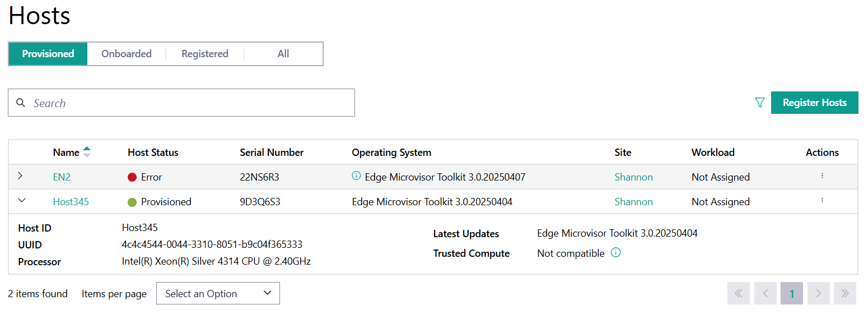The image size is (868, 314).
Task: Switch to the All tab
Action: (283, 54)
